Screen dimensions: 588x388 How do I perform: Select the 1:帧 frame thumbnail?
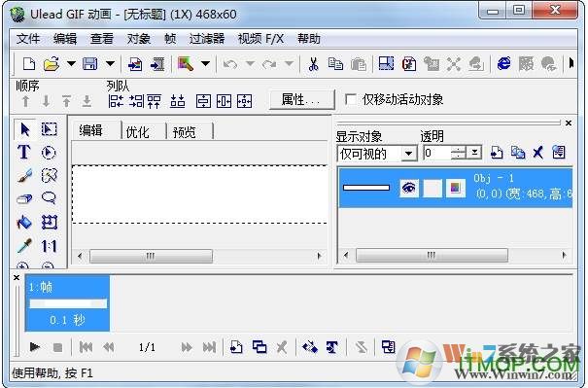coord(67,303)
